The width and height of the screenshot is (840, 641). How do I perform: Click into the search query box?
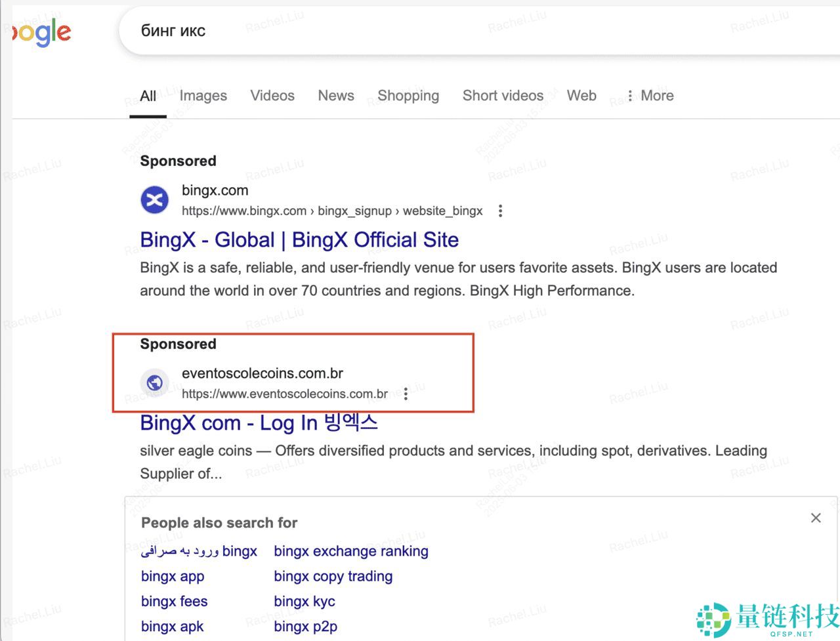point(459,31)
